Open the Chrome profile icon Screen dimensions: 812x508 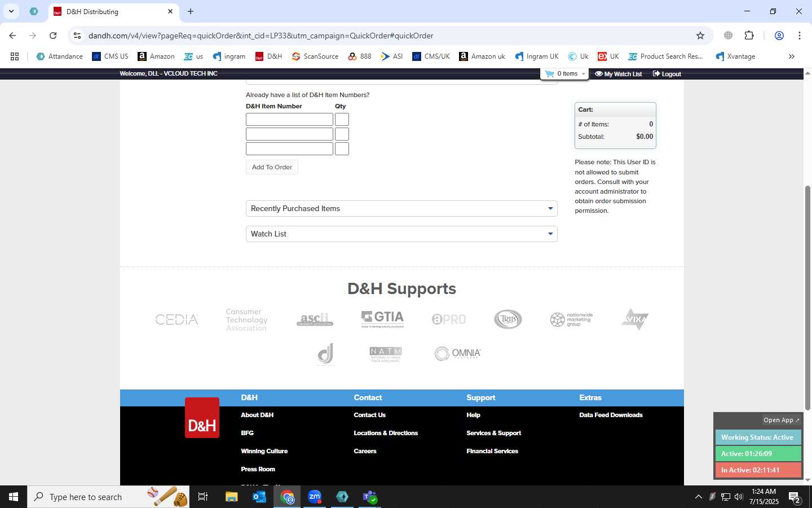point(779,36)
